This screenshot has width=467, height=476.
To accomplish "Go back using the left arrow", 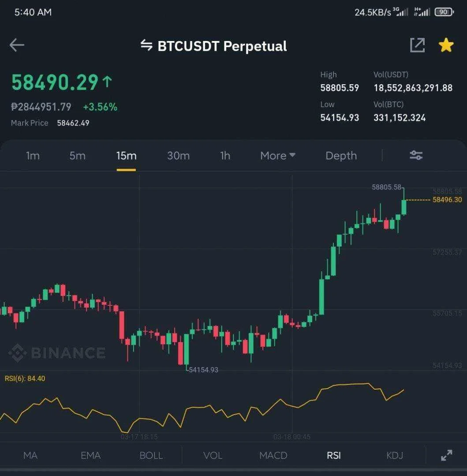I will point(17,45).
